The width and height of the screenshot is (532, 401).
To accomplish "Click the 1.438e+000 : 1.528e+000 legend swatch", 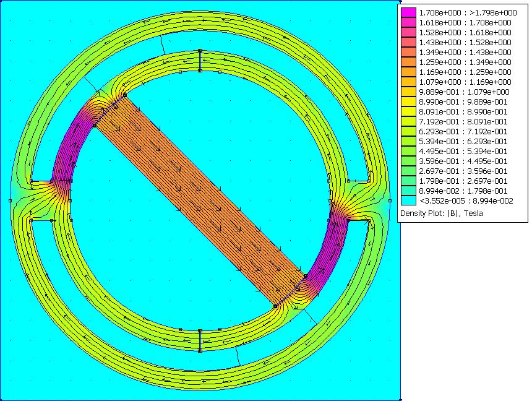I will click(408, 42).
